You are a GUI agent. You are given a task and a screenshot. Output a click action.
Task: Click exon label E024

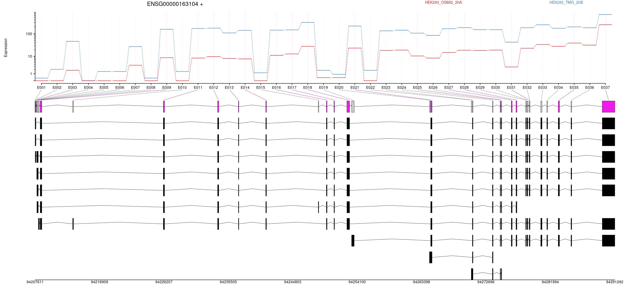coord(402,87)
